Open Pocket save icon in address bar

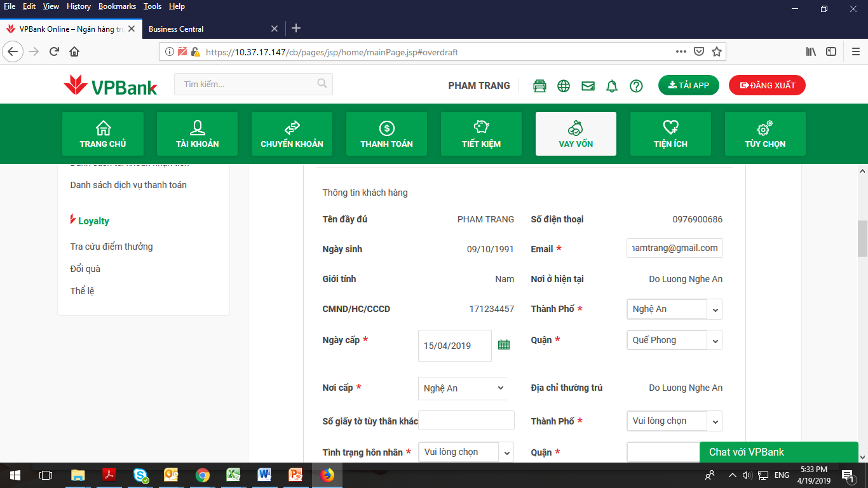[699, 51]
